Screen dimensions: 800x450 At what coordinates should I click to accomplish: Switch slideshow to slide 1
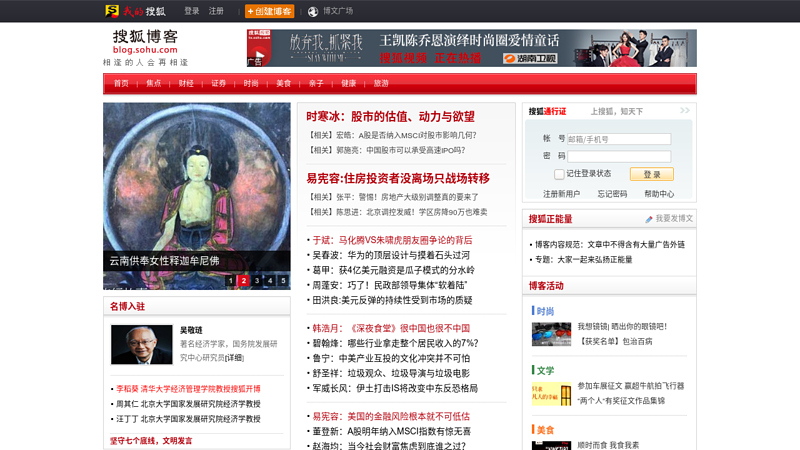[231, 280]
